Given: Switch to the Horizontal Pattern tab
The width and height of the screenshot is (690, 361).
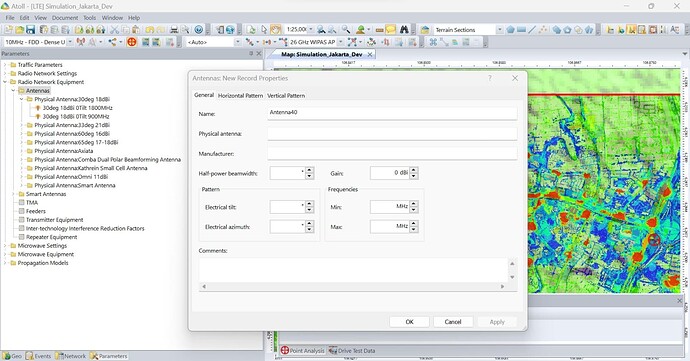Looking at the screenshot, I should pyautogui.click(x=240, y=96).
